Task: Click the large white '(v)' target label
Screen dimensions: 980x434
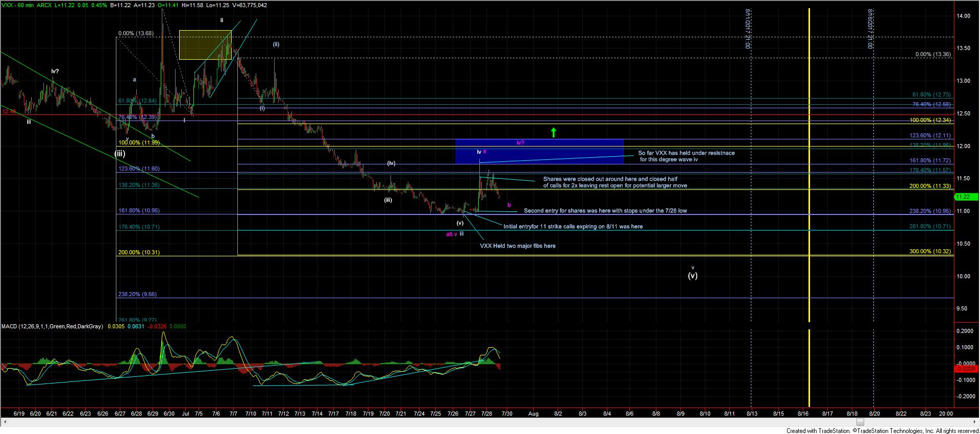Action: point(693,275)
